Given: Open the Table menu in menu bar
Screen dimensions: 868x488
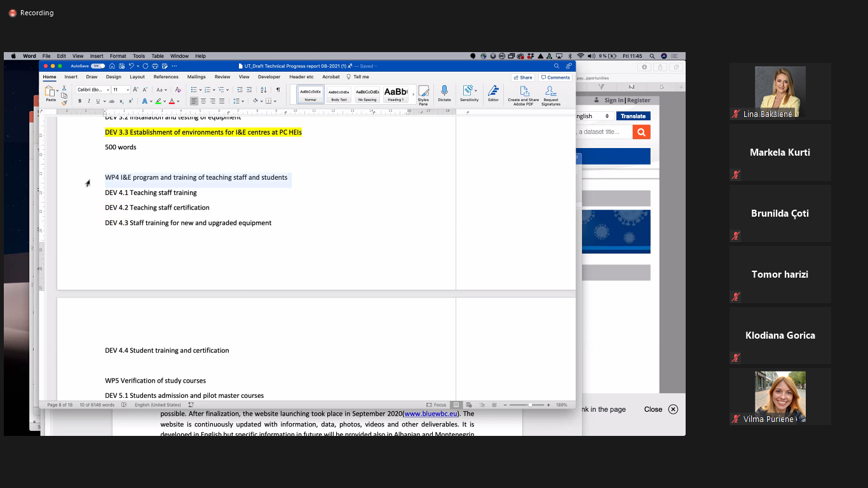Looking at the screenshot, I should (158, 56).
